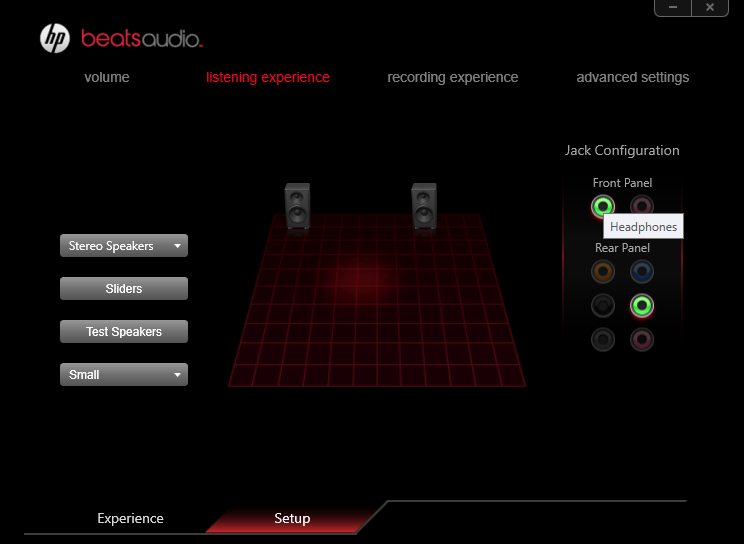The height and width of the screenshot is (544, 744).
Task: Click the Jack Configuration heading
Action: tap(622, 150)
